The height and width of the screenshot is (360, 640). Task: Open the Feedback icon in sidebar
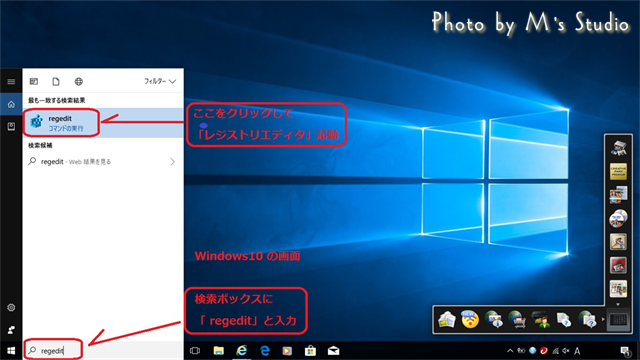[11, 329]
